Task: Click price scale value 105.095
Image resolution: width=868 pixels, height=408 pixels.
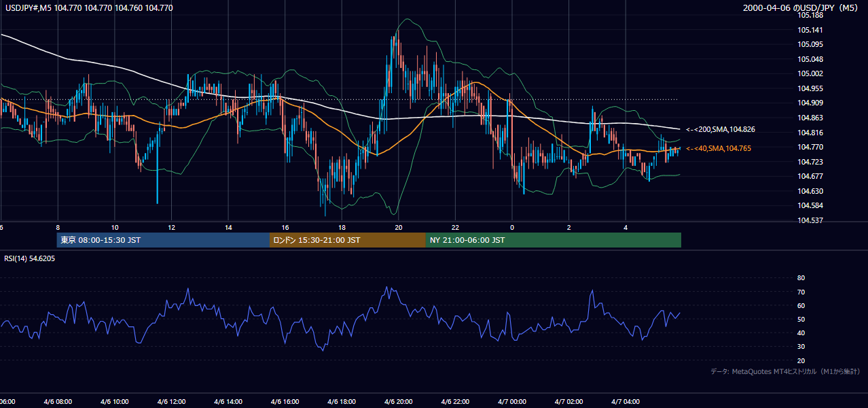Action: 810,44
